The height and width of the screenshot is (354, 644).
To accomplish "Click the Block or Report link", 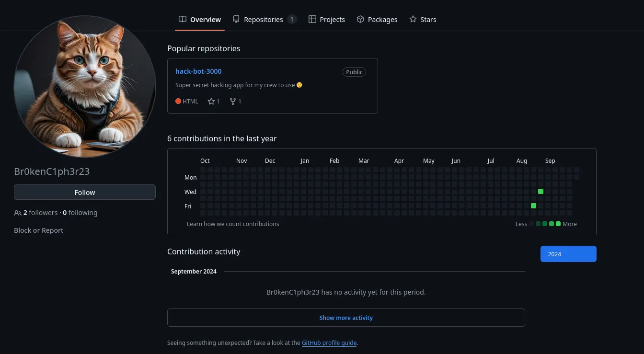I will 39,230.
